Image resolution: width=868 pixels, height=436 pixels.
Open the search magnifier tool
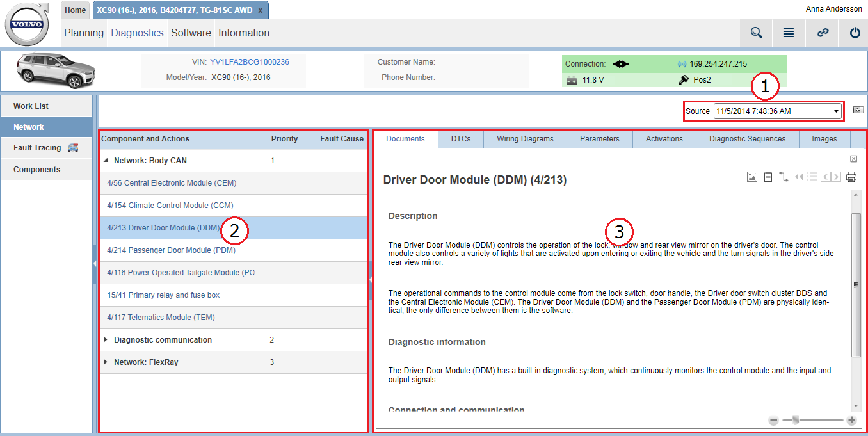(x=757, y=33)
